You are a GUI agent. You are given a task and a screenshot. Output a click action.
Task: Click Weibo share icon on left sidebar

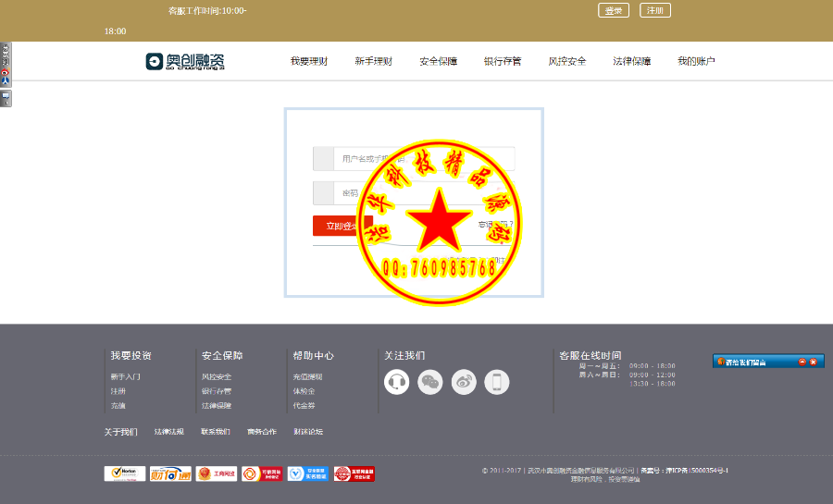(x=6, y=71)
